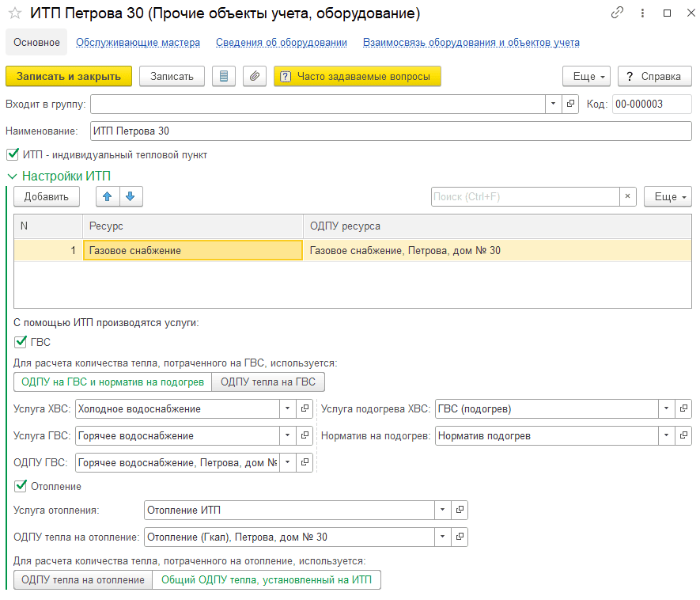Open attached files with paperclip icon
Viewport: 700px width, 600px height.
[x=255, y=77]
